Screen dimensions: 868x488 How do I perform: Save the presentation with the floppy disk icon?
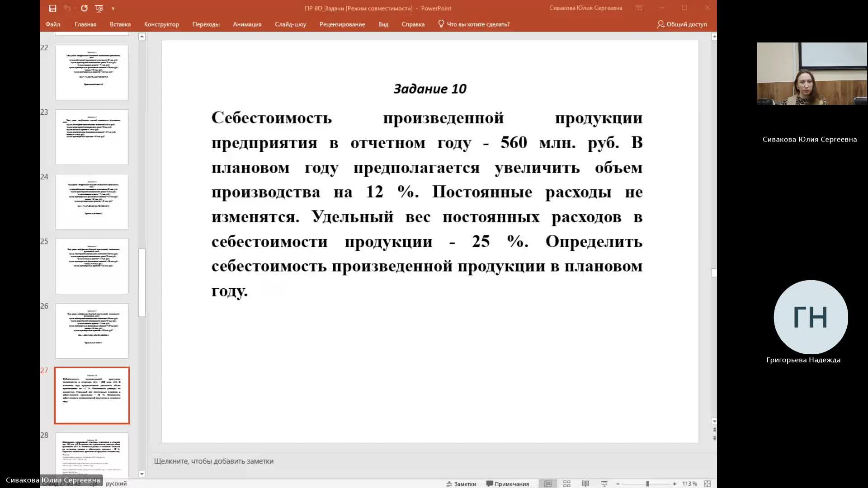tap(52, 8)
